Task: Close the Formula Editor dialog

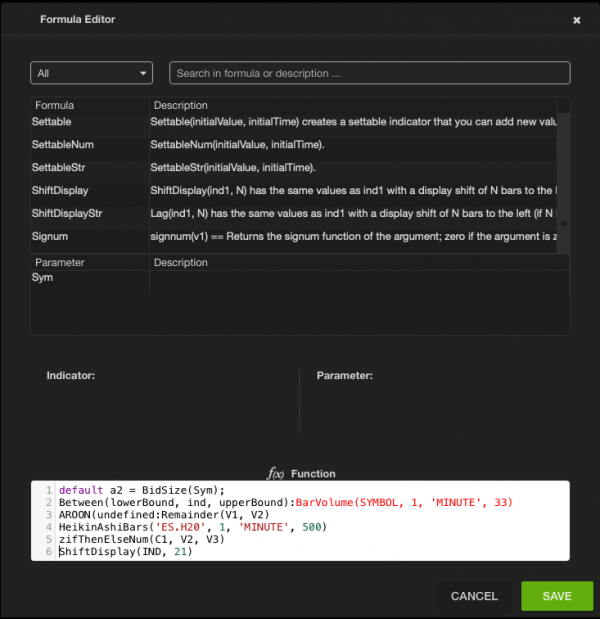Action: pyautogui.click(x=576, y=20)
